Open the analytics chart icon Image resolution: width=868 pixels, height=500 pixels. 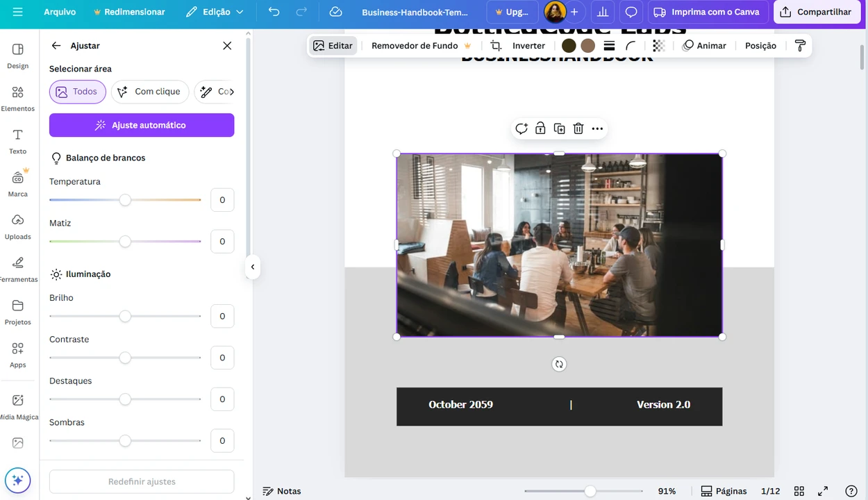(x=602, y=12)
